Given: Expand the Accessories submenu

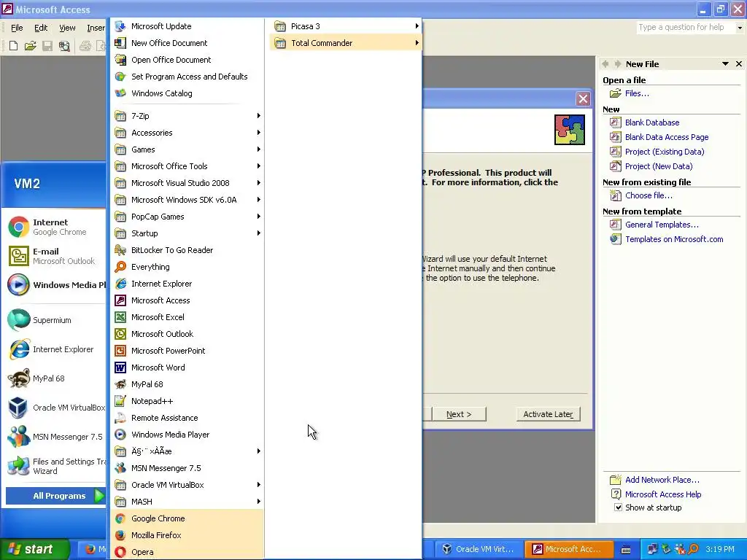Looking at the screenshot, I should click(x=187, y=133).
